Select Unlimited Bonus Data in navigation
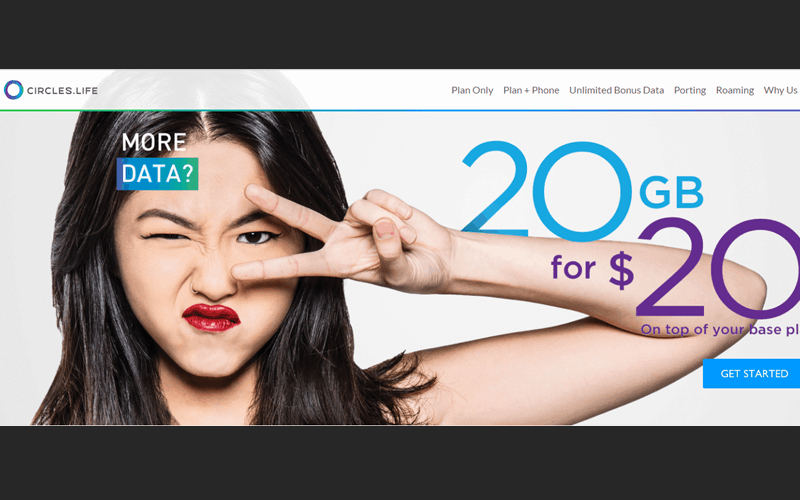 click(616, 90)
